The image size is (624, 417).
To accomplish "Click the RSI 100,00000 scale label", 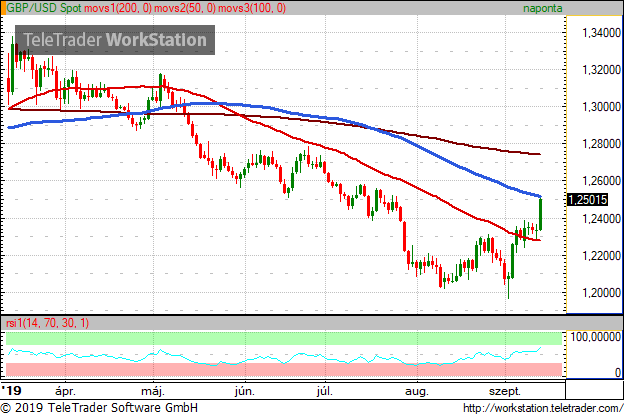I will (x=595, y=337).
